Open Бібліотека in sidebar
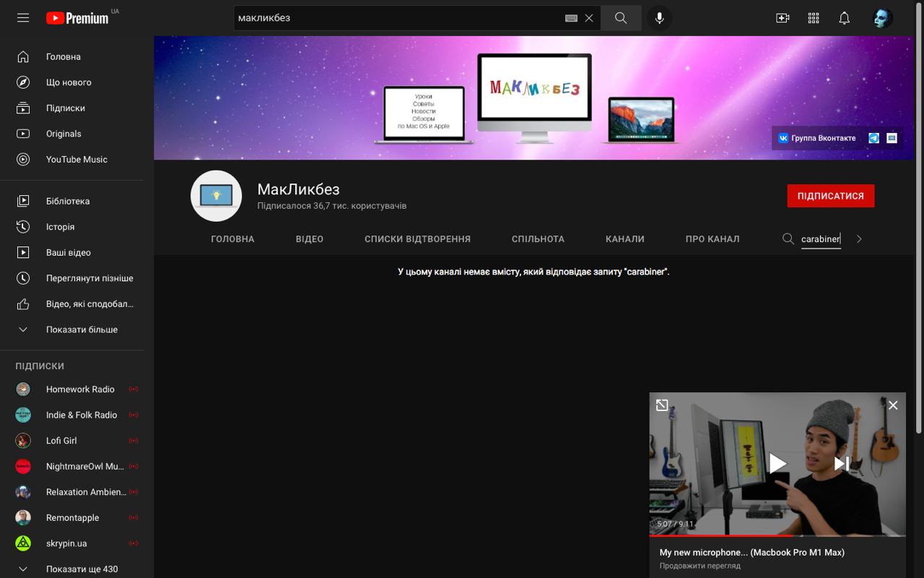The width and height of the screenshot is (924, 578). [x=72, y=201]
